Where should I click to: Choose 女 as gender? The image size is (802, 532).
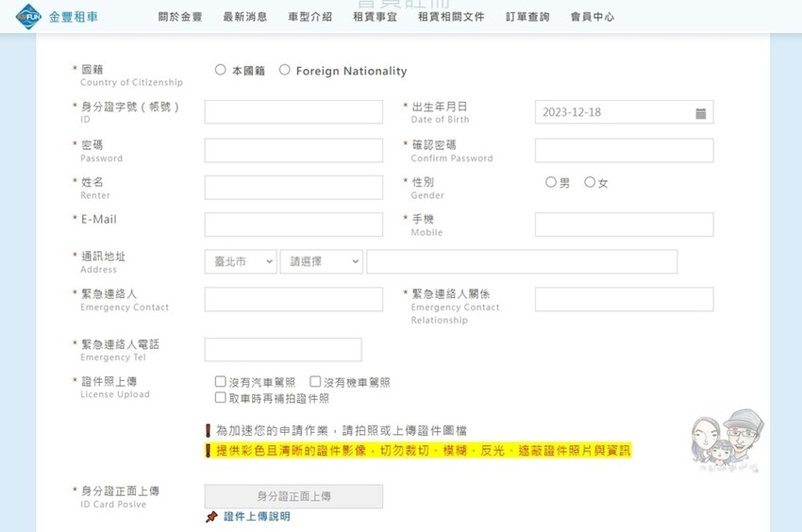[x=590, y=182]
